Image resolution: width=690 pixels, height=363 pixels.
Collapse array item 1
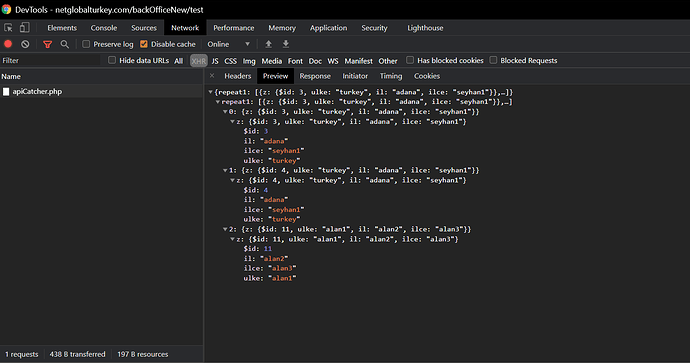[x=225, y=170]
